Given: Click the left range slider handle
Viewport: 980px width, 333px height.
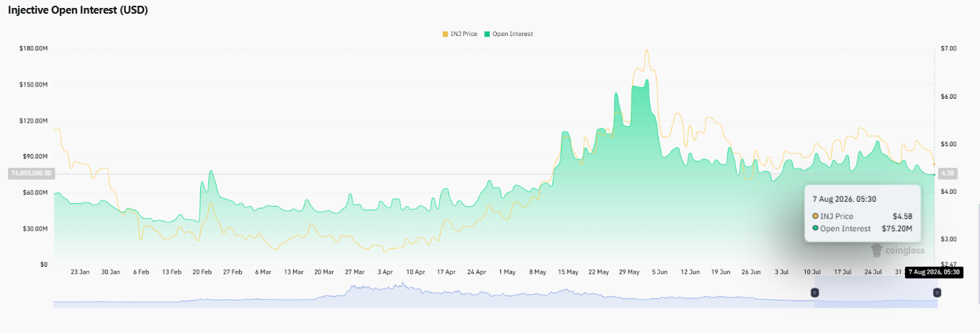Looking at the screenshot, I should (x=814, y=293).
